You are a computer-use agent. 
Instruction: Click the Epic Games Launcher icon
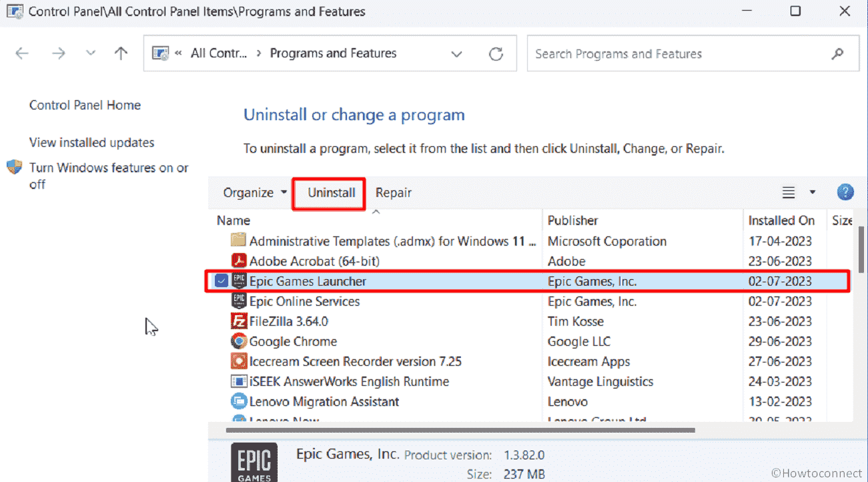pos(238,281)
